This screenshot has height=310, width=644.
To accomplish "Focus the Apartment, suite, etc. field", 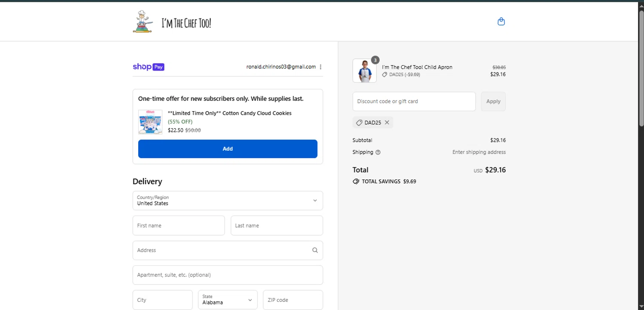I will pos(228,275).
